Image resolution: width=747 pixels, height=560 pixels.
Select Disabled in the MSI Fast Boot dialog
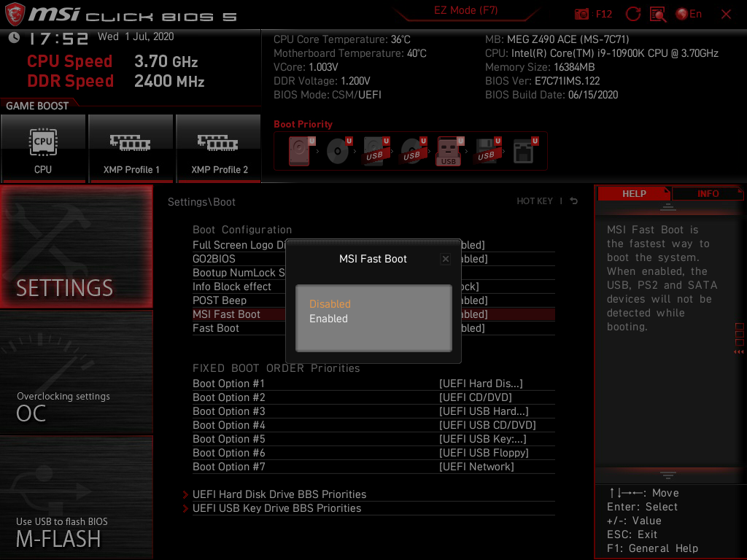[x=330, y=304]
